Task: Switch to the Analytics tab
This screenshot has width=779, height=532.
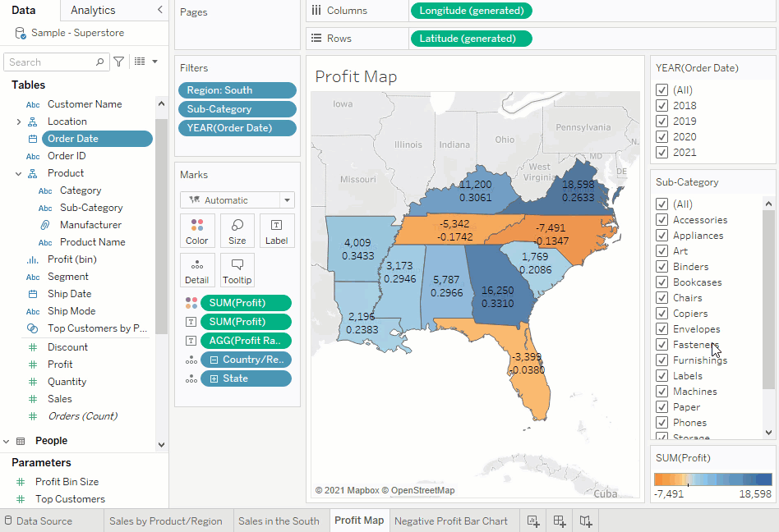Action: (93, 10)
